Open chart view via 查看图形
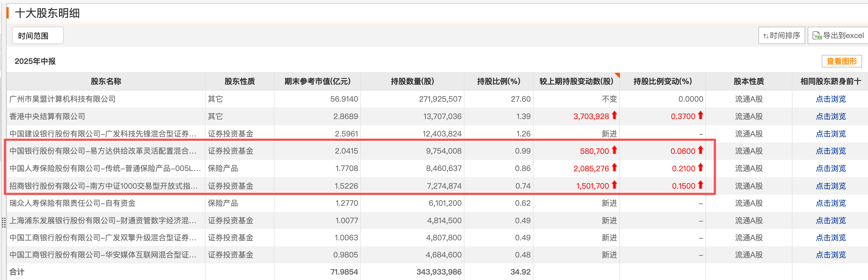The height and width of the screenshot is (280, 868). 841,61
